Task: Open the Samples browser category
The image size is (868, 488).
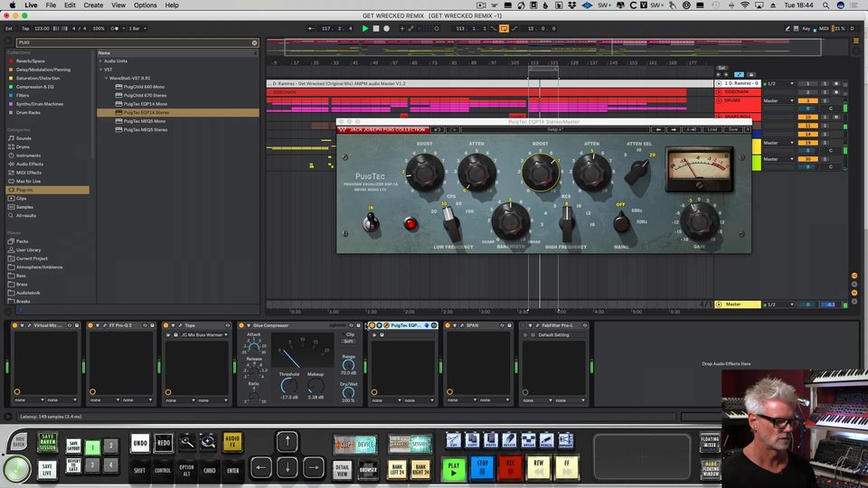Action: tap(24, 207)
